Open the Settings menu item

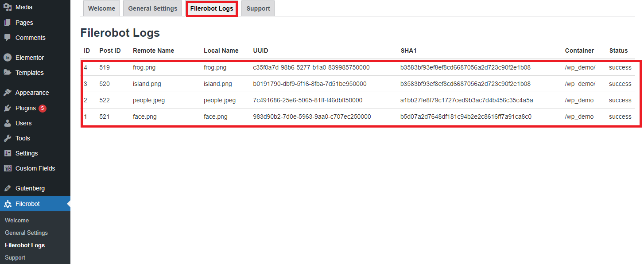click(x=35, y=153)
